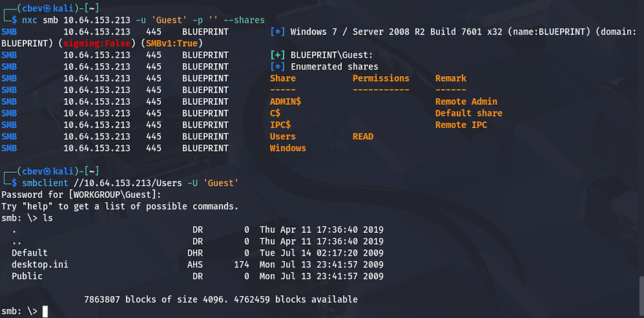Click the cursor at the bottom smb prompt
The height and width of the screenshot is (318, 644).
tap(45, 311)
